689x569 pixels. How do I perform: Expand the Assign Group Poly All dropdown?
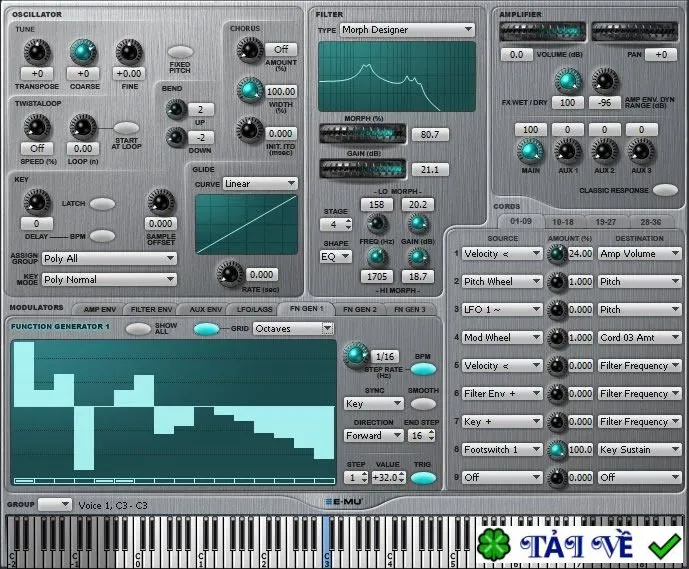(x=109, y=258)
